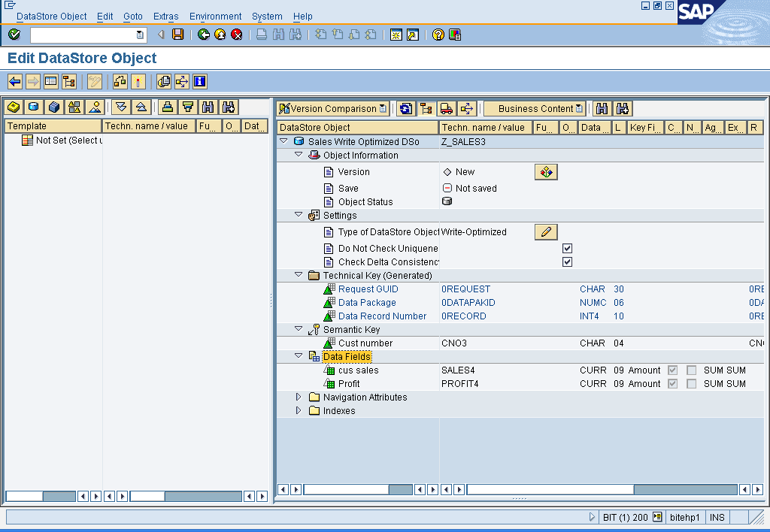The width and height of the screenshot is (770, 532).
Task: Open the System menu
Action: 267,17
